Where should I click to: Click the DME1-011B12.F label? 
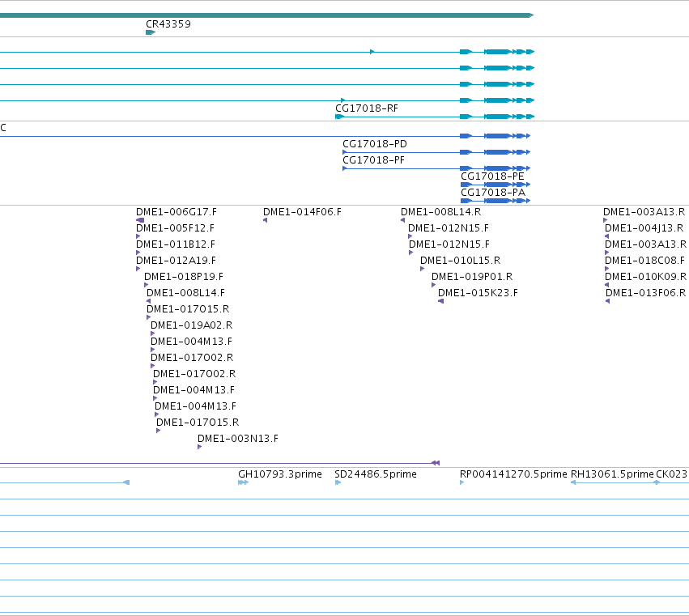[x=176, y=244]
